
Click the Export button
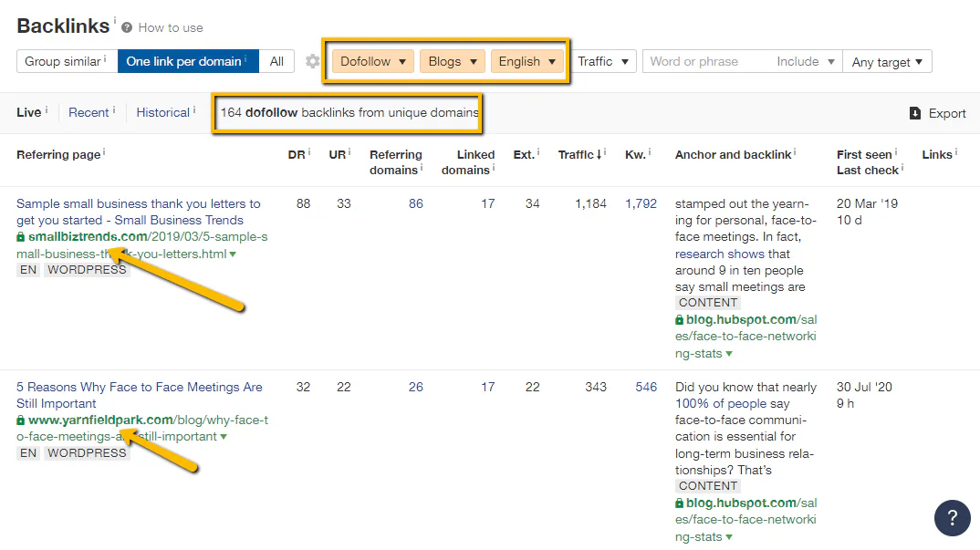coord(937,113)
